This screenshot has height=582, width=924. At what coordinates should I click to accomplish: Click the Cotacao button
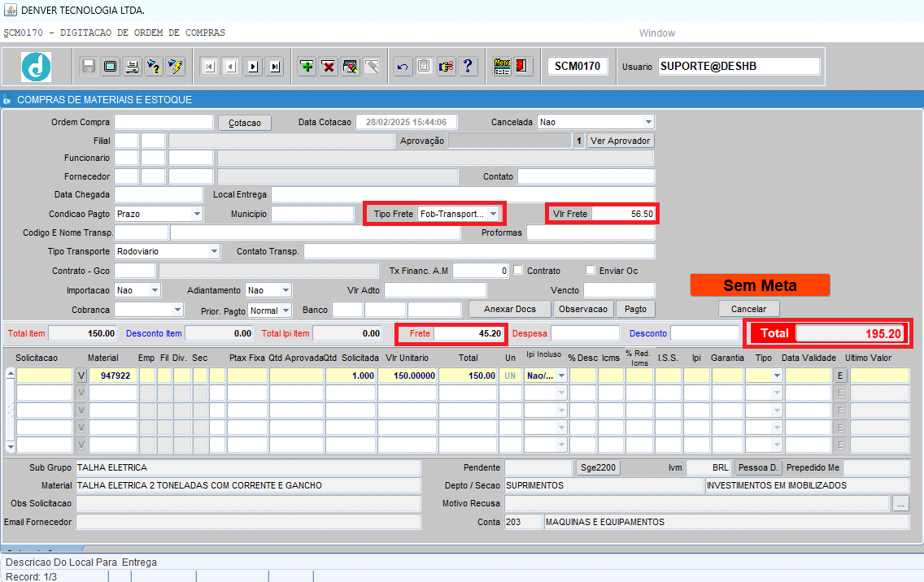click(x=245, y=123)
